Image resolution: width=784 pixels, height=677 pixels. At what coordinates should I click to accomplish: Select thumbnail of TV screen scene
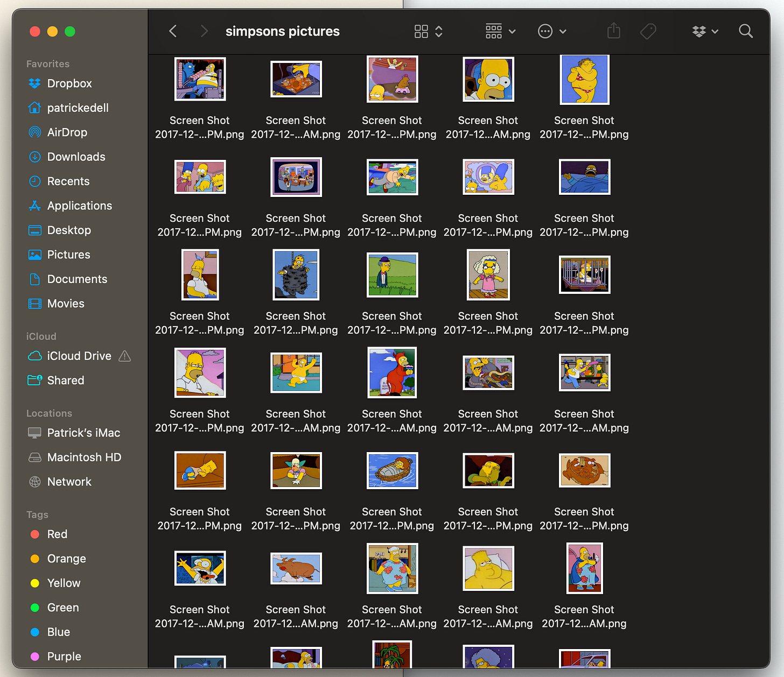pos(296,177)
